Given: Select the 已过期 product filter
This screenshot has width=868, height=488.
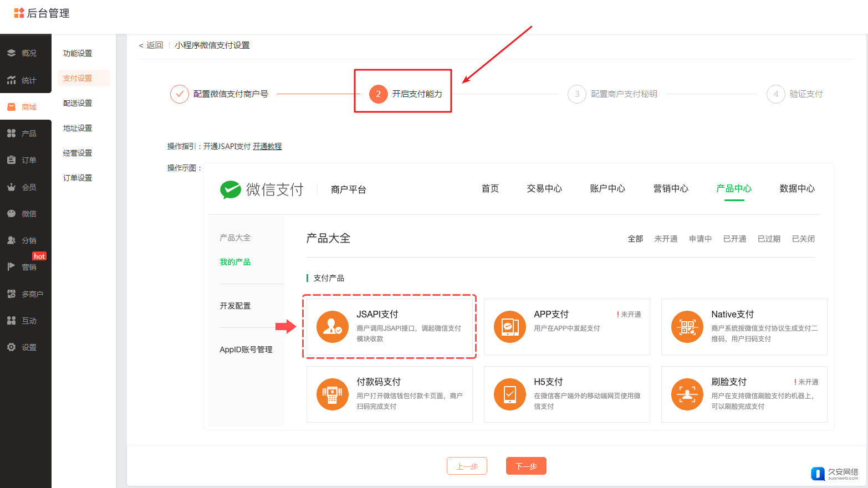Looking at the screenshot, I should tap(769, 239).
